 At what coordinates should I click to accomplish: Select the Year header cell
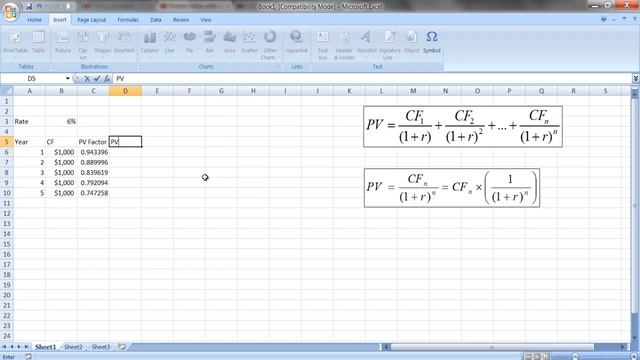point(29,142)
